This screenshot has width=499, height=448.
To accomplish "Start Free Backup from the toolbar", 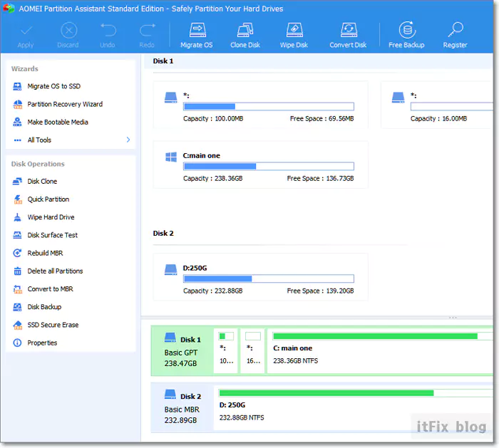I will pyautogui.click(x=406, y=36).
